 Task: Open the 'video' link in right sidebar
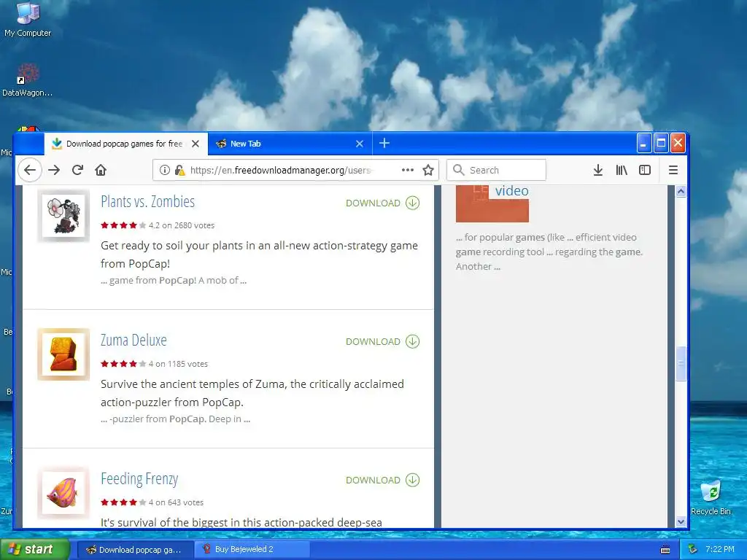[511, 190]
